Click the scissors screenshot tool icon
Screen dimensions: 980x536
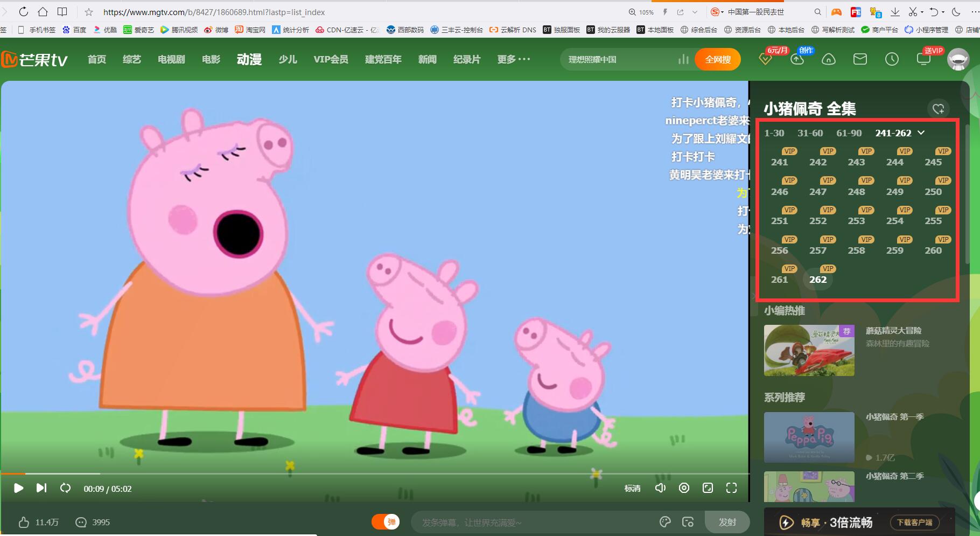click(x=913, y=12)
